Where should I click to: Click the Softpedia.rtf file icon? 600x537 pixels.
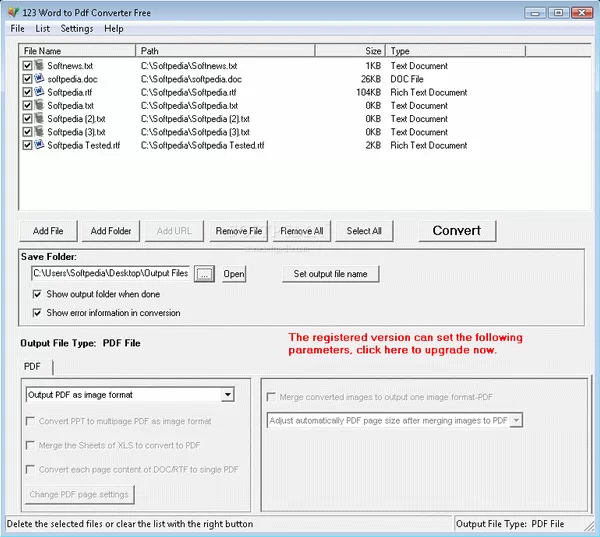39,92
